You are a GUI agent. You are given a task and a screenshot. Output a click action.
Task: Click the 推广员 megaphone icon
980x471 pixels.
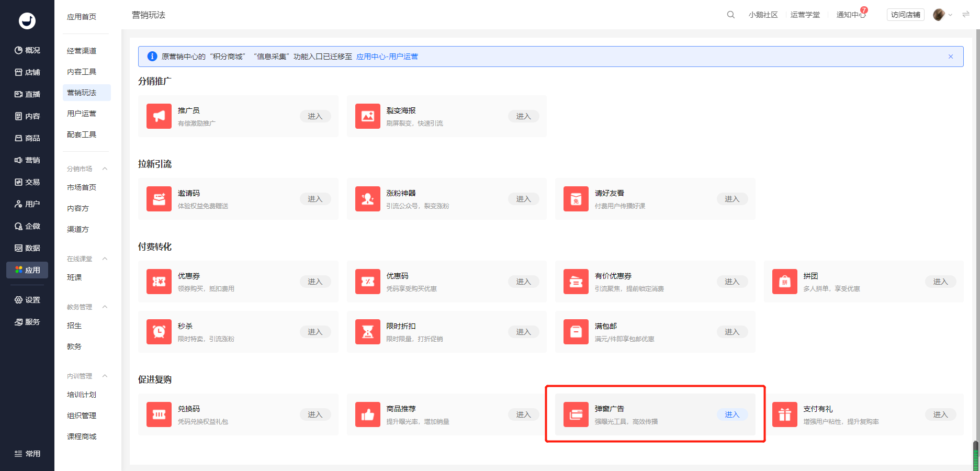[159, 116]
